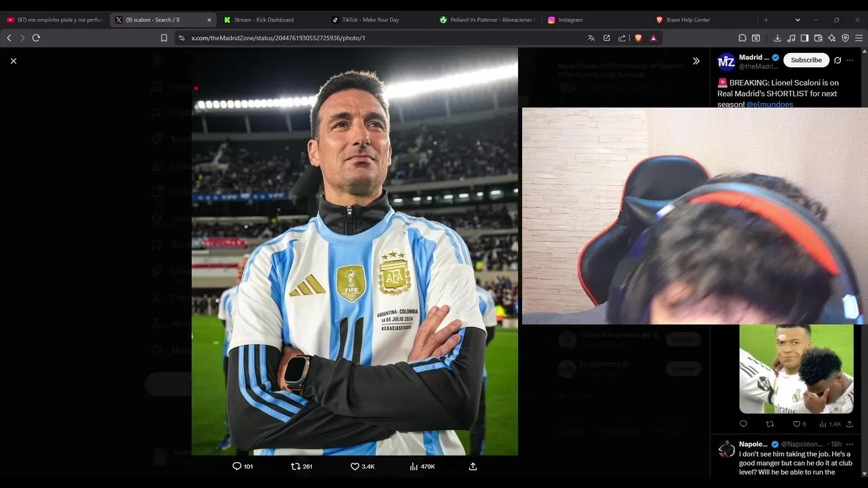
Task: Open the media playlist music icon
Action: tap(791, 38)
